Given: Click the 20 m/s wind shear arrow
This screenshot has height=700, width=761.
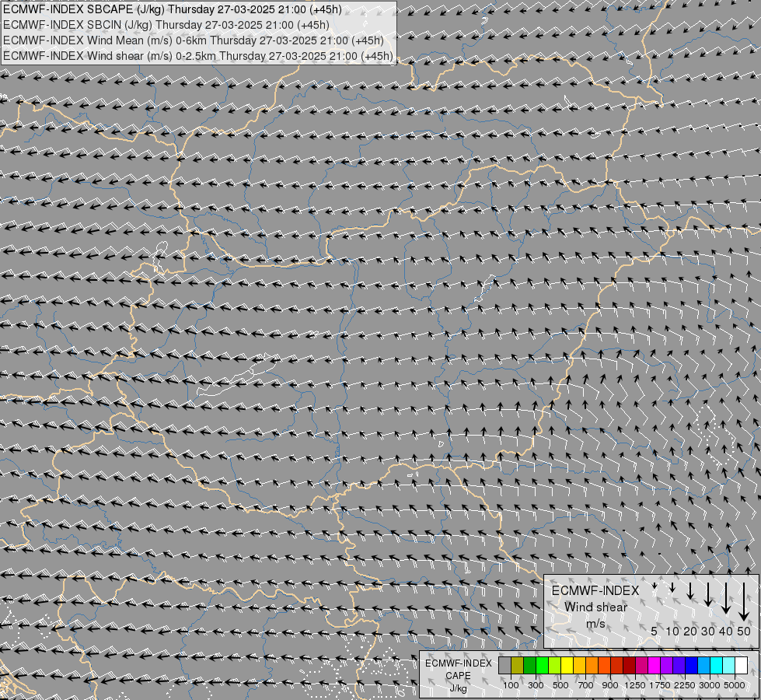Looking at the screenshot, I should point(690,590).
